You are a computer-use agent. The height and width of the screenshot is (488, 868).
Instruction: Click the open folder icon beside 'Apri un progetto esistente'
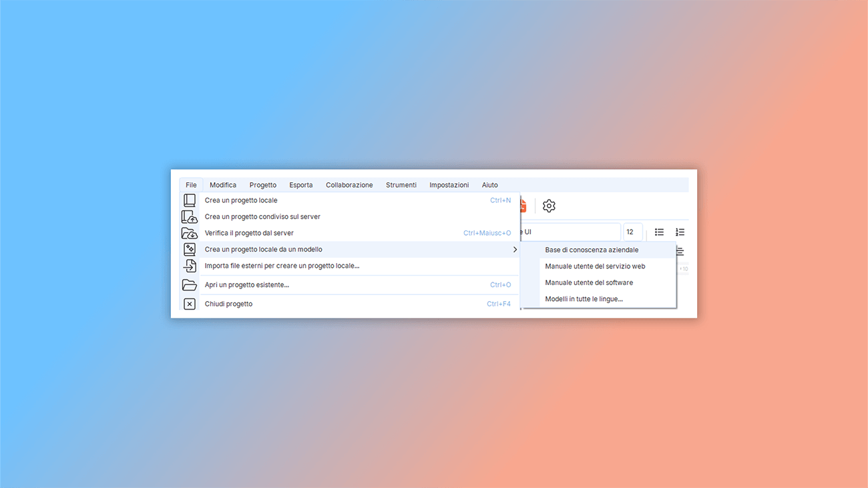tap(190, 284)
